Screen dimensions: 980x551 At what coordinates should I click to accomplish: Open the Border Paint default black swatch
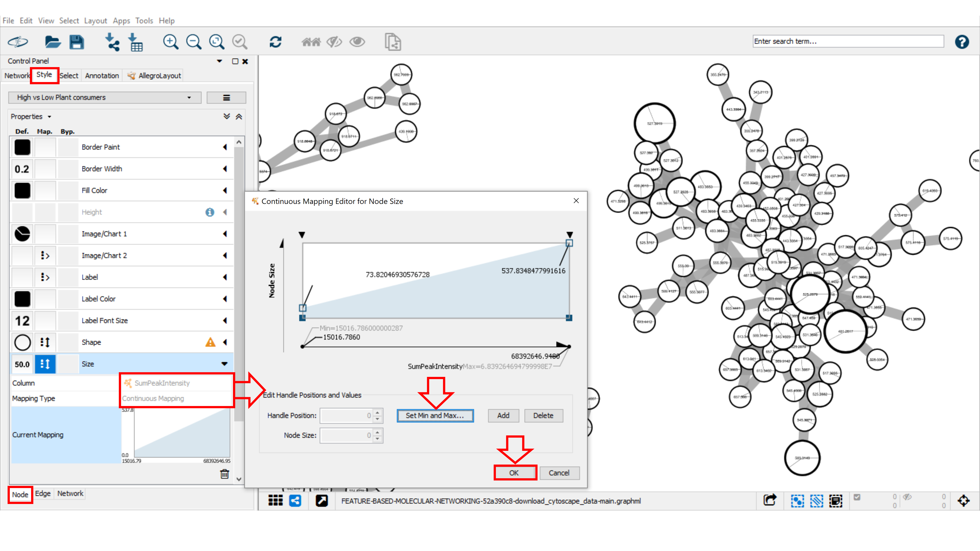click(x=22, y=147)
